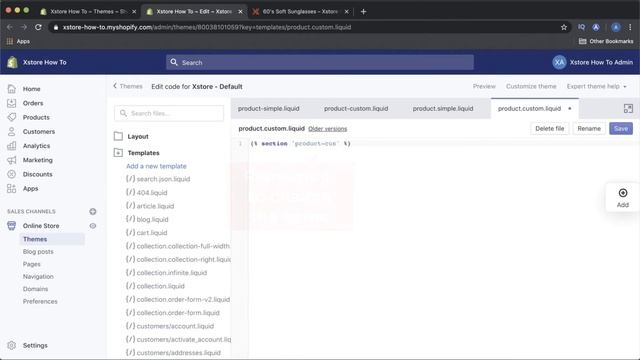Open customers/account.liquid template
This screenshot has height=360, width=640.
point(170,326)
